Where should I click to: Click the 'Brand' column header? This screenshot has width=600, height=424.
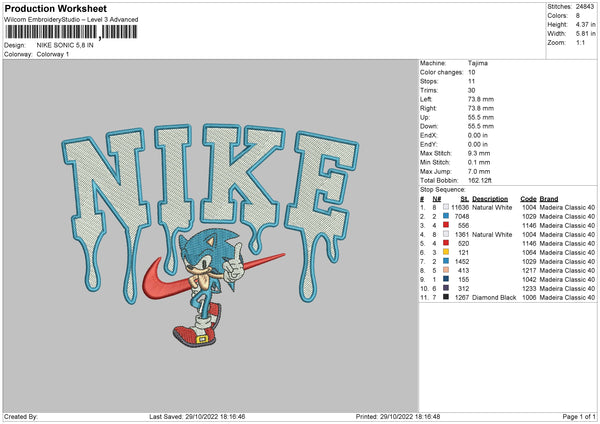(549, 199)
